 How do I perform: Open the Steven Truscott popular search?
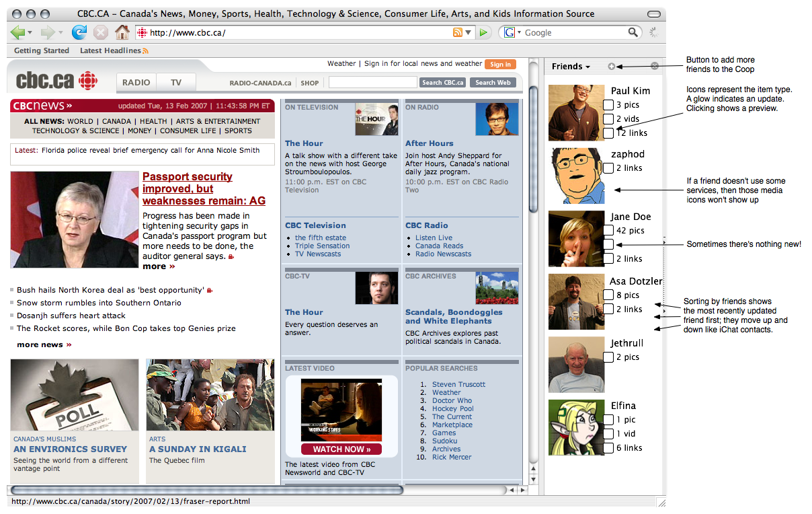click(x=458, y=385)
